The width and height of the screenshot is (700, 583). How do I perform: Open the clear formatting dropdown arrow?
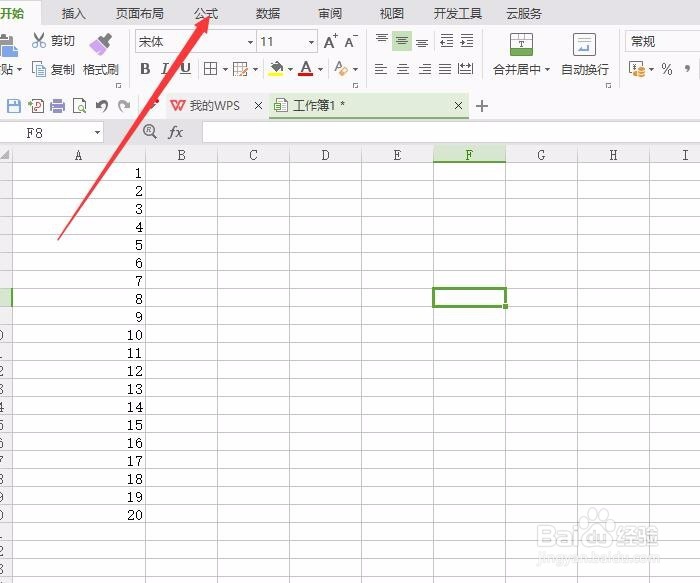tap(355, 69)
